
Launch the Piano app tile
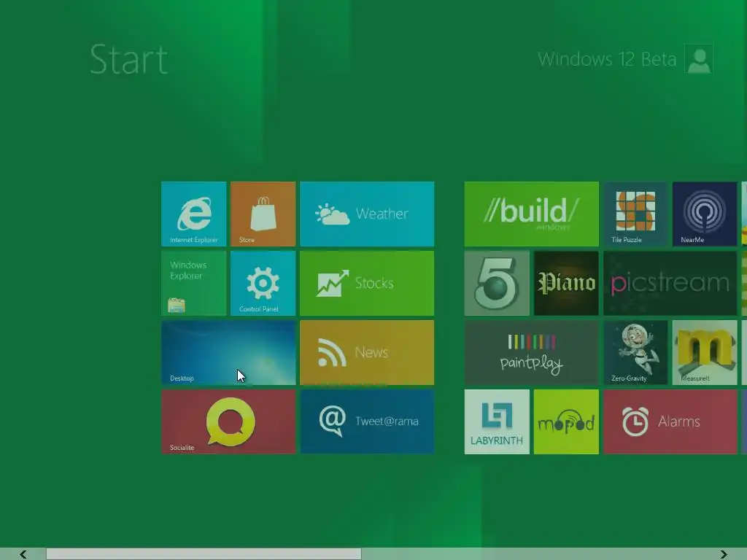coord(566,284)
